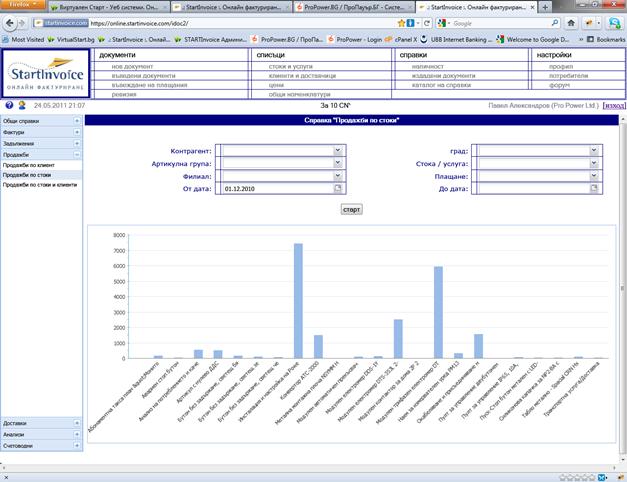Select Продажби по стоки и клиенти report

pyautogui.click(x=40, y=185)
